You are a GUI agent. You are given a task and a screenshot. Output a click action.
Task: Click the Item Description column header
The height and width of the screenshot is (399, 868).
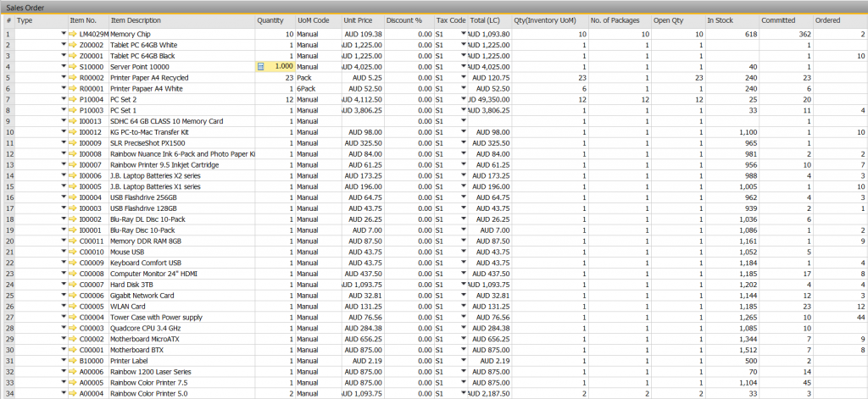click(136, 19)
